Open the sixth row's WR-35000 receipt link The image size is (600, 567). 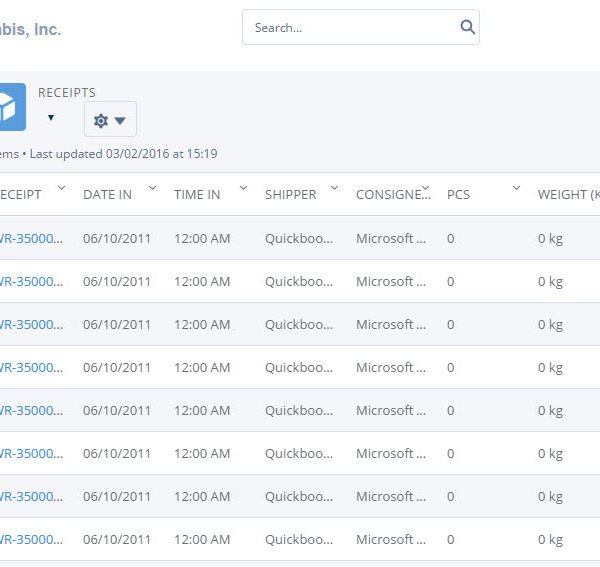pyautogui.click(x=31, y=453)
